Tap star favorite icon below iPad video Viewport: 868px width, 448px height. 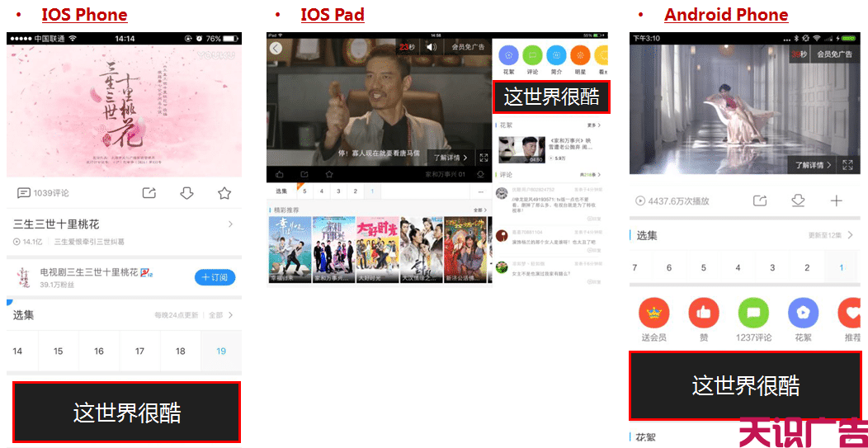point(329,174)
